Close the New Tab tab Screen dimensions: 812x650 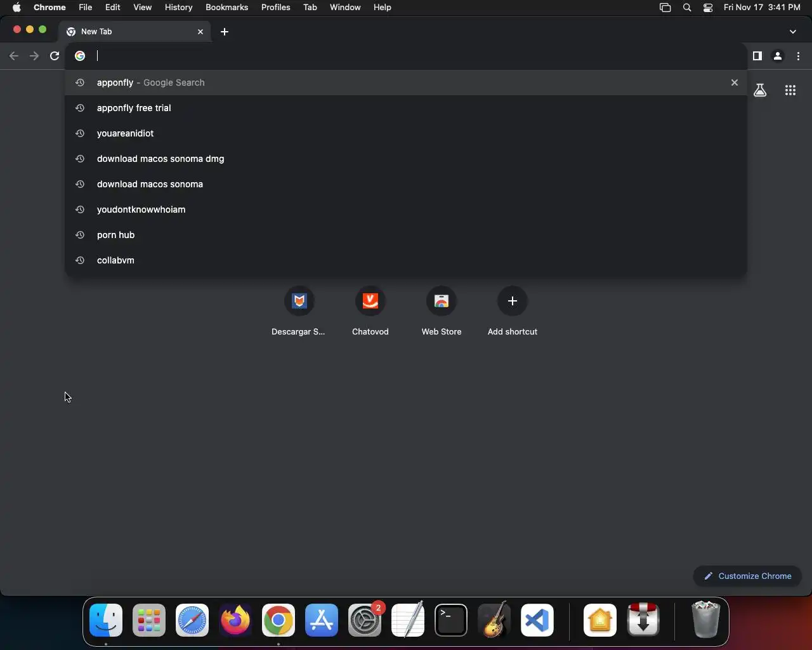tap(200, 32)
